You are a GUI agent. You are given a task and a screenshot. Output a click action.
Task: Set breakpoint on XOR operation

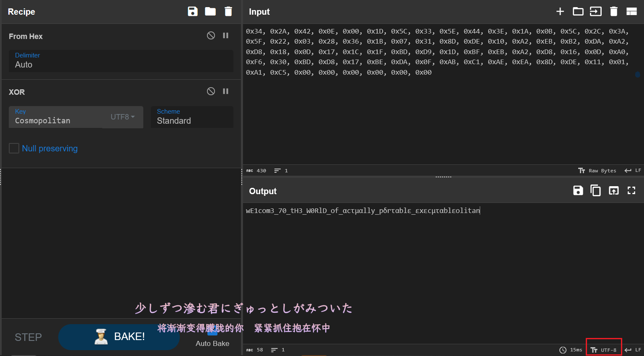pos(226,91)
